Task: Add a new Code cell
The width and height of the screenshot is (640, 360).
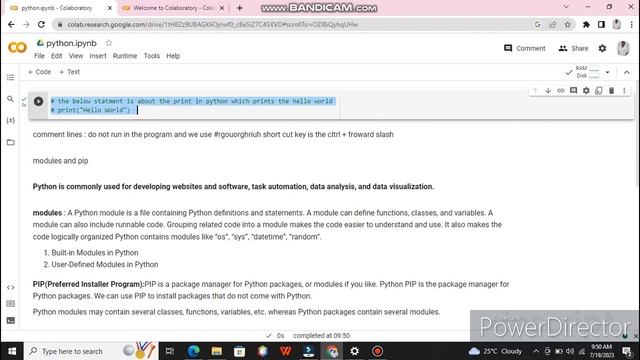Action: 39,72
